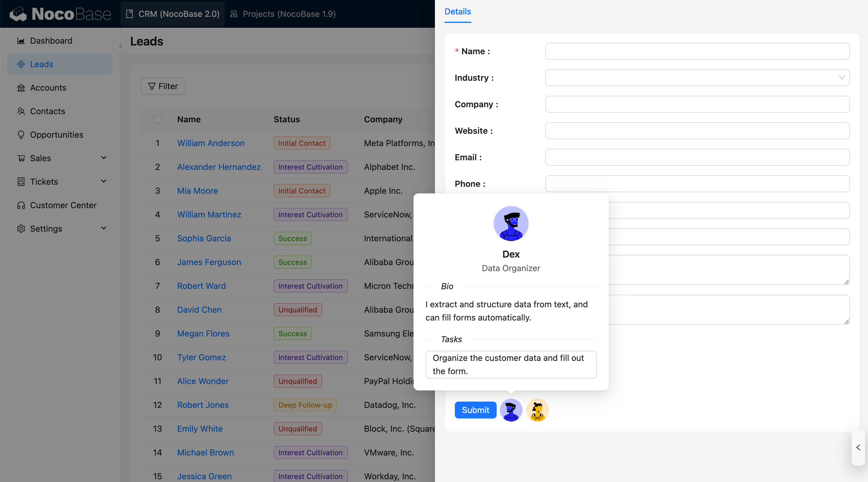Open the William Anderson lead link

[x=211, y=143]
